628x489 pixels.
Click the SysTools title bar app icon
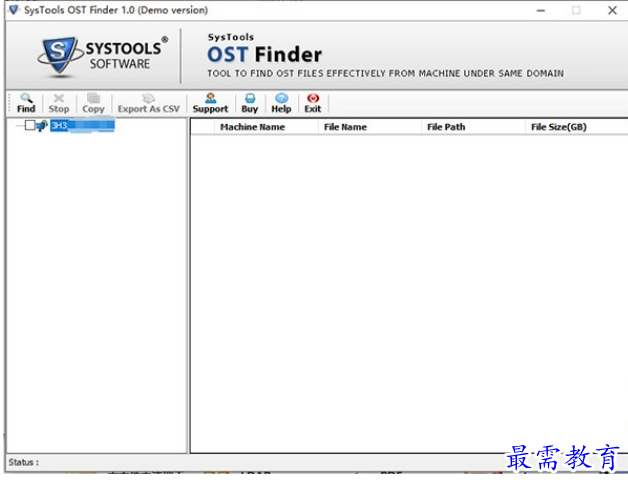(x=14, y=10)
